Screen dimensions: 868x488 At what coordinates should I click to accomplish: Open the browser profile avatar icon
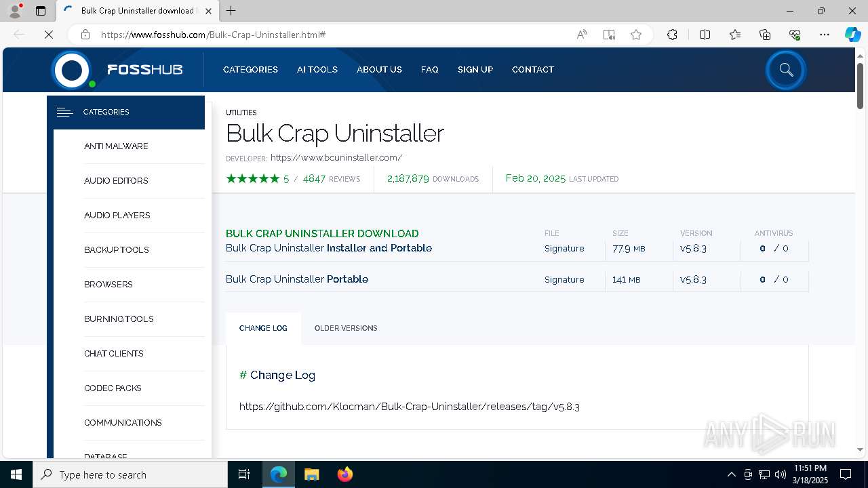[x=15, y=11]
